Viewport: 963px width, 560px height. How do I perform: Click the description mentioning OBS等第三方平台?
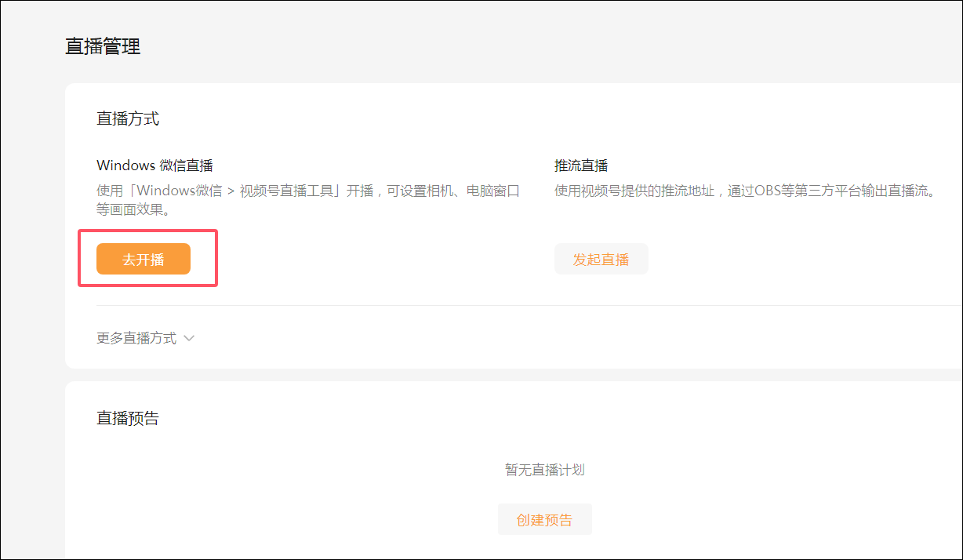(x=747, y=191)
